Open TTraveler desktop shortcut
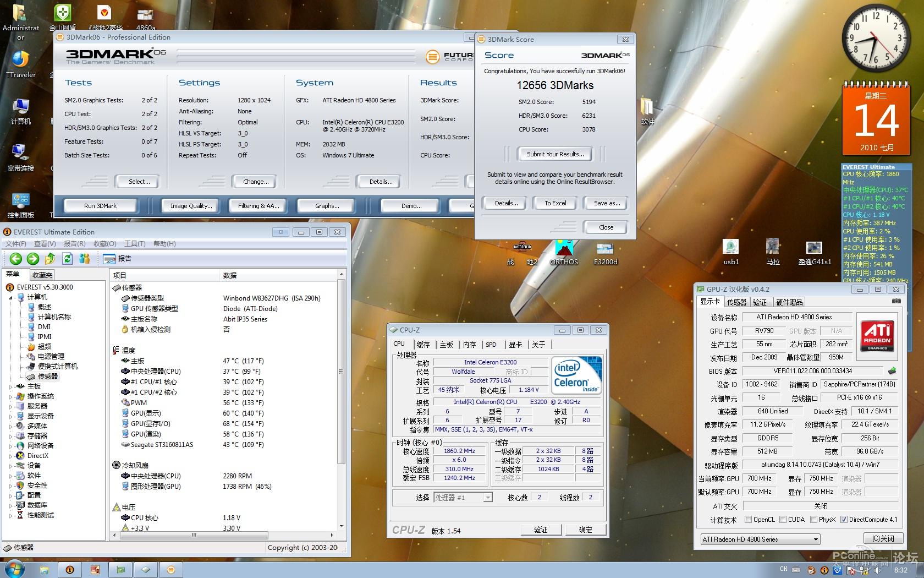Image resolution: width=924 pixels, height=578 pixels. 21,65
